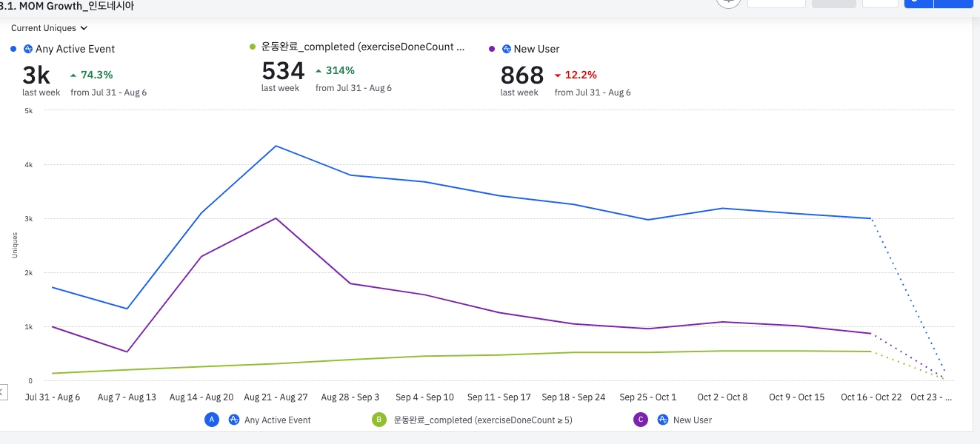Toggle series B badge in bottom legend
Viewport: 980px width, 444px height.
click(x=380, y=420)
